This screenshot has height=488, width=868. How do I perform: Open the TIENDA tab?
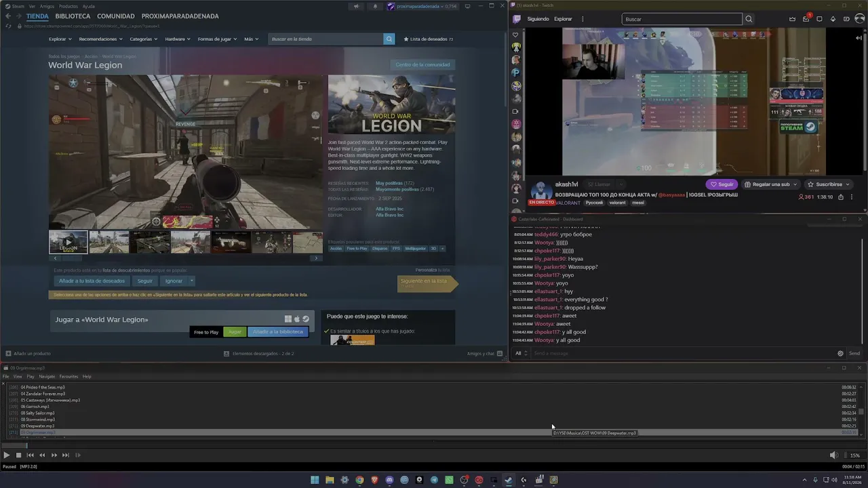(x=37, y=16)
